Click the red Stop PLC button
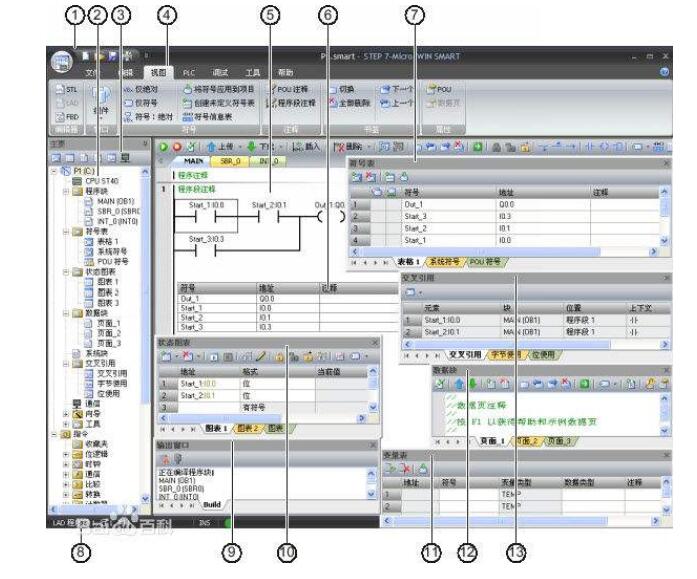Image resolution: width=697 pixels, height=579 pixels. coord(177,147)
